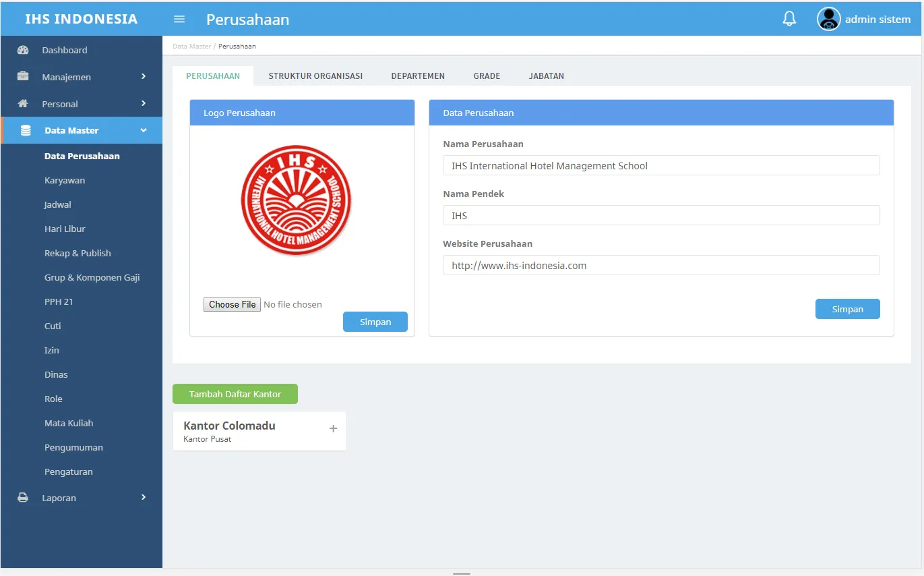Image resolution: width=924 pixels, height=576 pixels.
Task: Click the Manajemen briefcase icon
Action: click(x=23, y=76)
